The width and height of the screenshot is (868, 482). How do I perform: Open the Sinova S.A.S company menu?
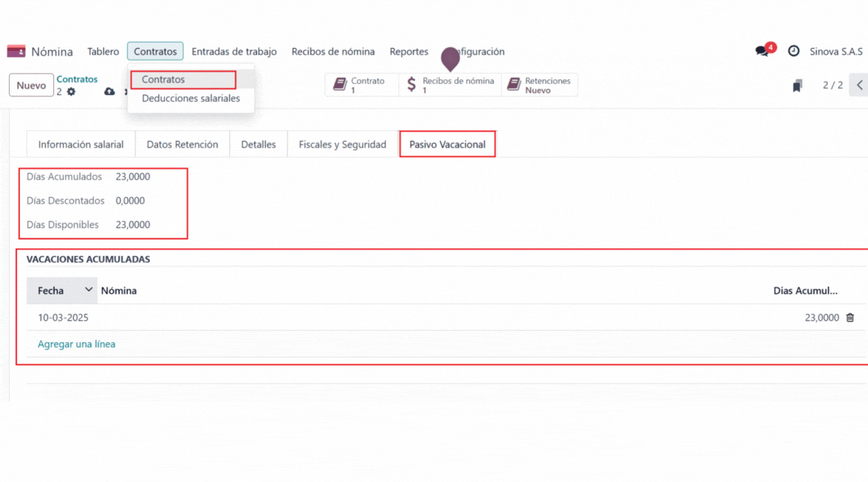click(x=836, y=52)
